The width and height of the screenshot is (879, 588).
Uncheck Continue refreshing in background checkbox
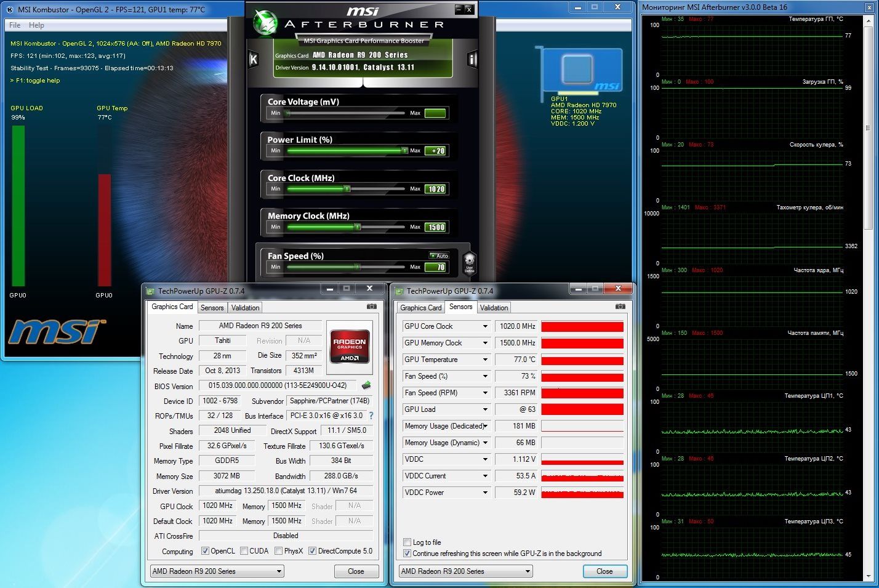click(x=407, y=554)
